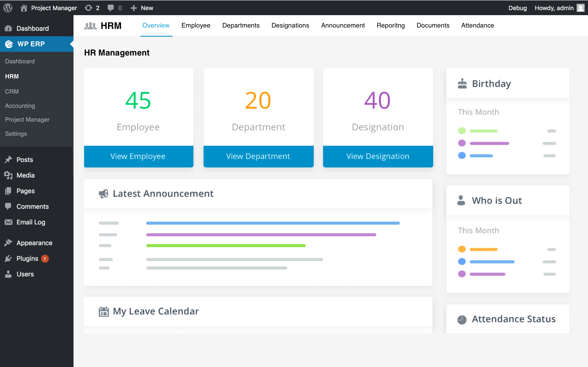Viewport: 588px width, 367px height.
Task: Open the updates icon showing 2
Action: pos(89,8)
